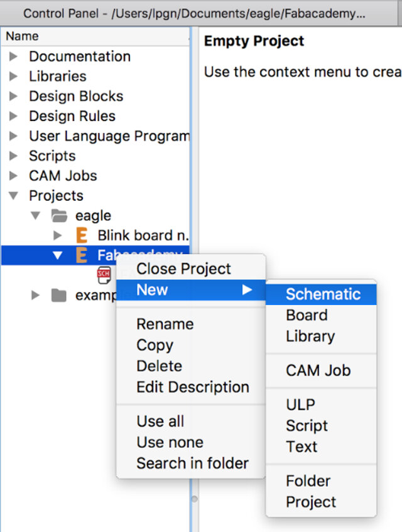402x532 pixels.
Task: Click Close Project in the context menu
Action: pos(184,269)
